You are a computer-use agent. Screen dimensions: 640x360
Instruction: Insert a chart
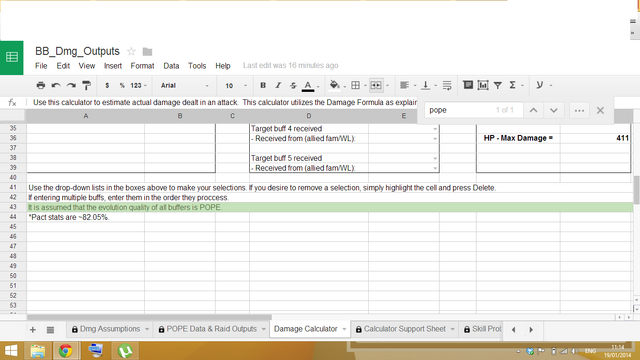(x=483, y=85)
